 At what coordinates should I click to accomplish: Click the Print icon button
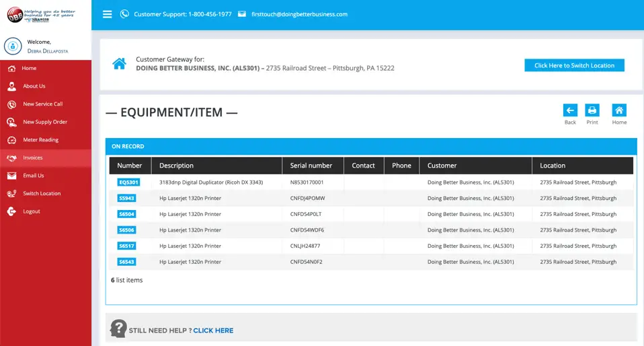pos(592,110)
